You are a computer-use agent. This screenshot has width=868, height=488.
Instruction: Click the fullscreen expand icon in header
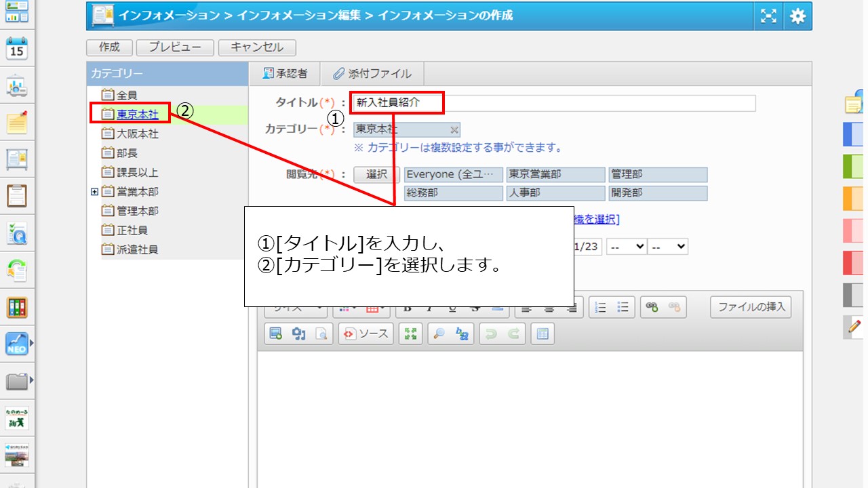768,16
